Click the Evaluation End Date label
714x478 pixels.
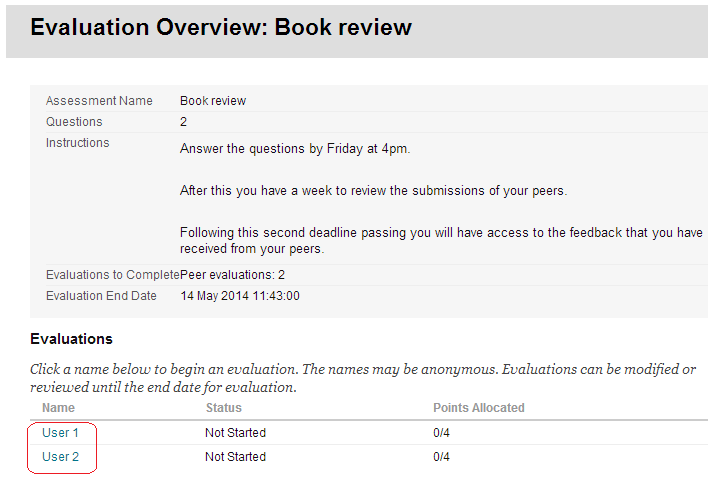101,296
